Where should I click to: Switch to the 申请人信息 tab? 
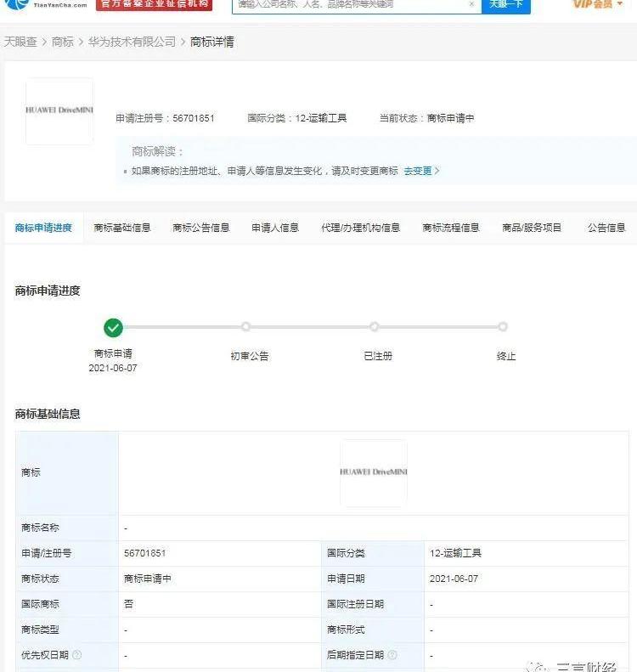[x=275, y=228]
